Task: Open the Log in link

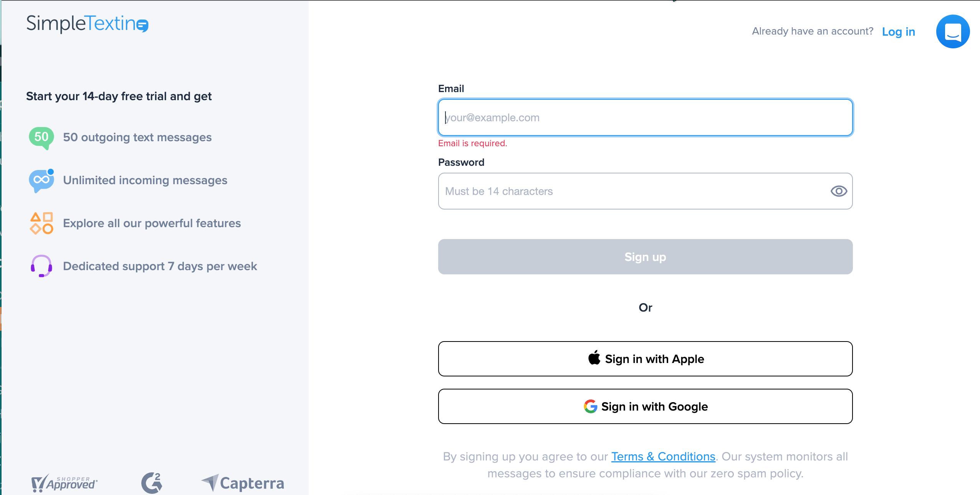Action: (x=899, y=31)
